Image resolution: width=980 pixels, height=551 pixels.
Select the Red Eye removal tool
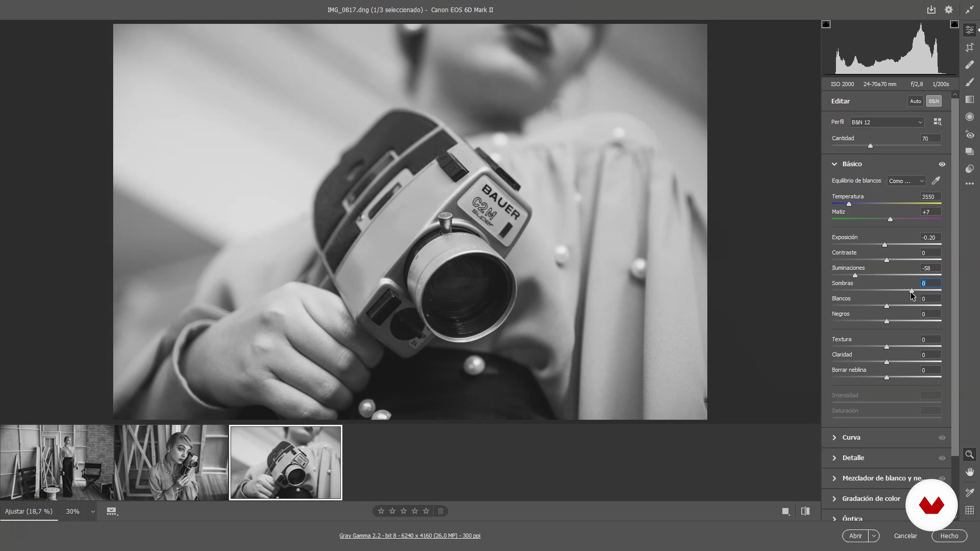click(x=969, y=135)
